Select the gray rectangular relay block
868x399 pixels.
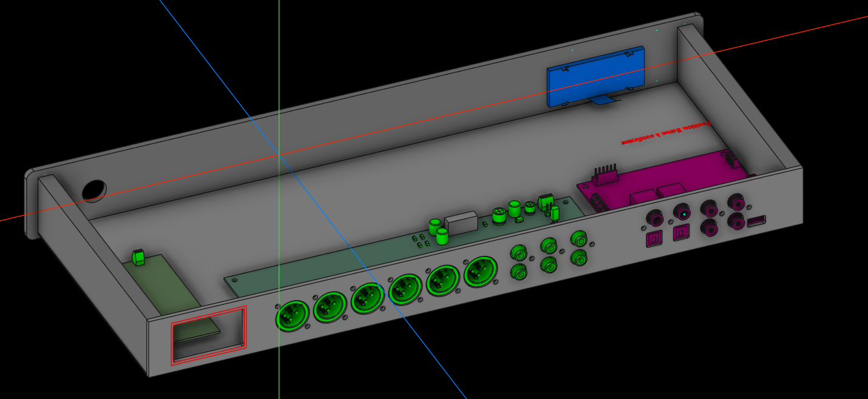pyautogui.click(x=461, y=222)
